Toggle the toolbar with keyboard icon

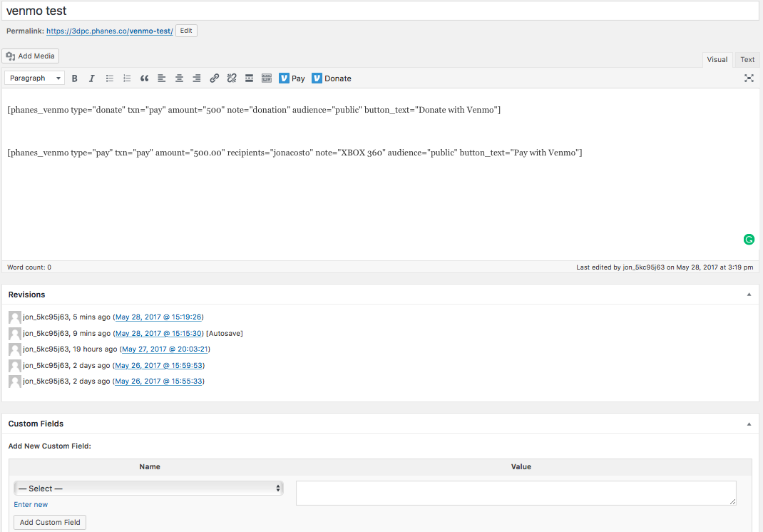click(267, 78)
